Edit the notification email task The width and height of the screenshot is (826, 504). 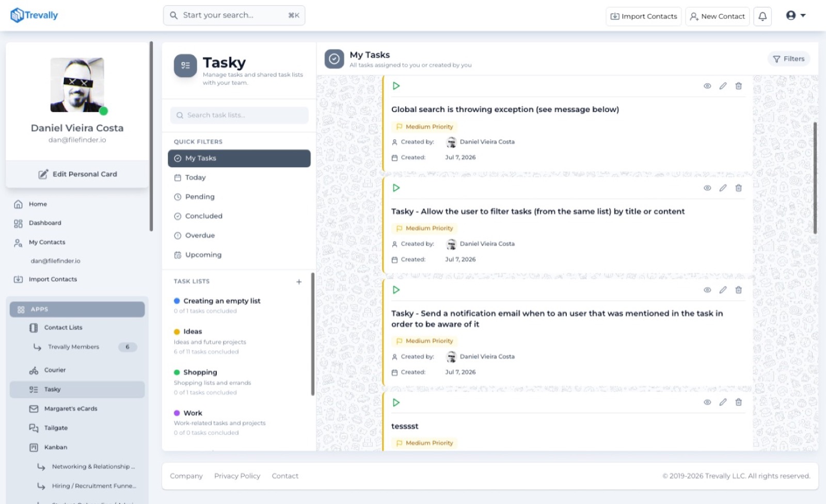tap(723, 290)
